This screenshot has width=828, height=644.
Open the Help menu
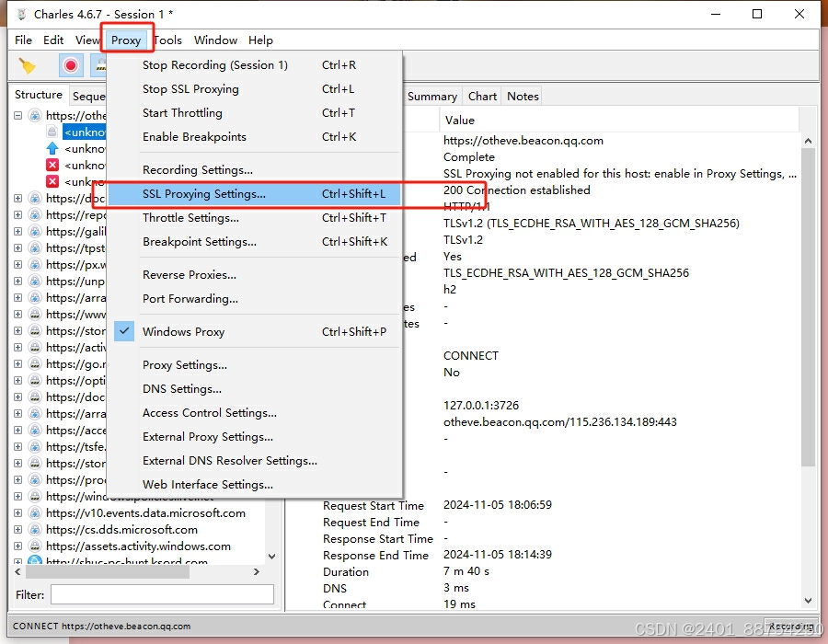[x=261, y=40]
